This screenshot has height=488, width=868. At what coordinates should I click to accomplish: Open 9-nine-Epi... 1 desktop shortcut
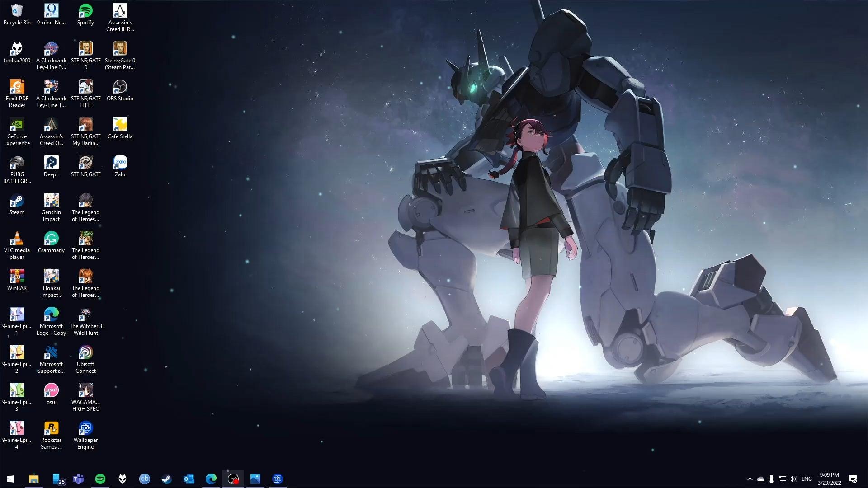tap(17, 321)
